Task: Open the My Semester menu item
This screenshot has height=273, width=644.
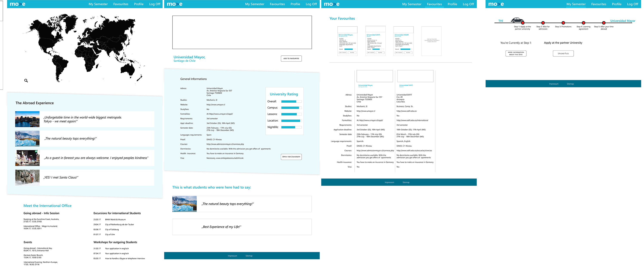Action: pyautogui.click(x=98, y=4)
